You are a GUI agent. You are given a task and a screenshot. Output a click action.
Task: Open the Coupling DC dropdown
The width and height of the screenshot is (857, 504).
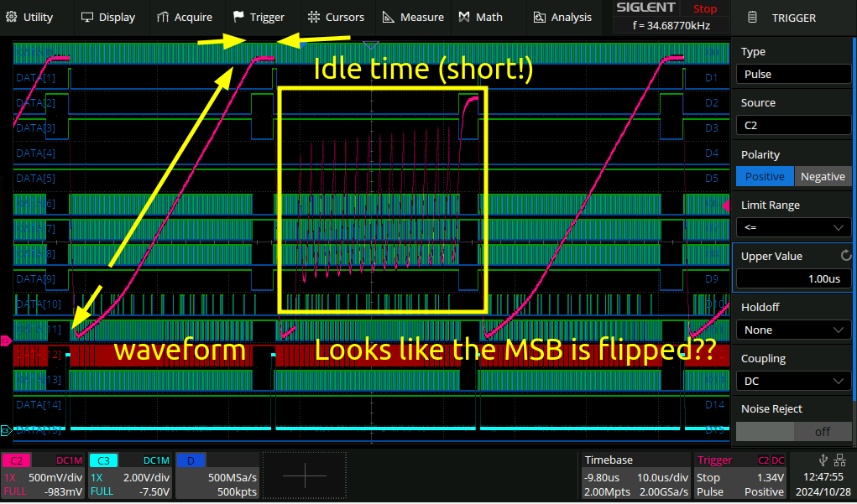click(793, 381)
